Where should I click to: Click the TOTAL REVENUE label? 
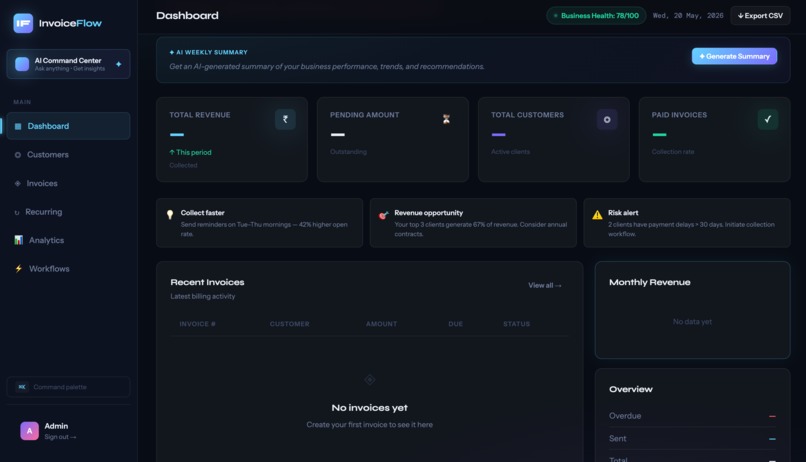[200, 115]
